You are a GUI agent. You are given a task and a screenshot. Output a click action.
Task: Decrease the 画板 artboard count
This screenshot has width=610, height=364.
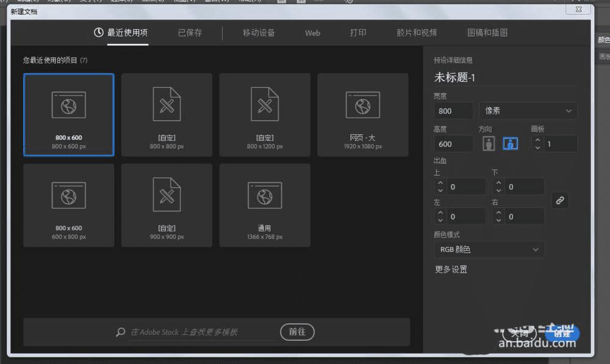tap(537, 148)
